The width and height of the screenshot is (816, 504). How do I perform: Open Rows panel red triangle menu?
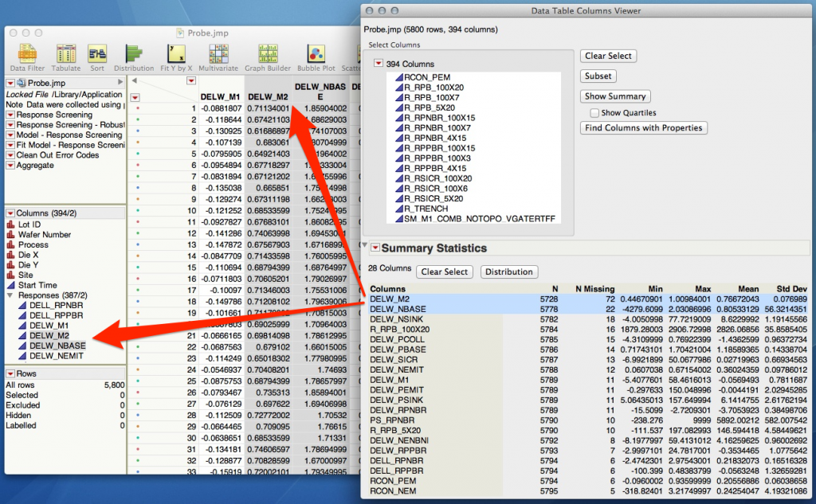[x=10, y=374]
